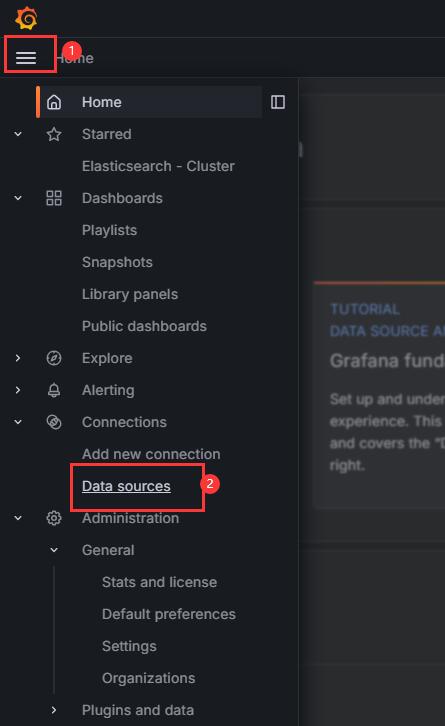The width and height of the screenshot is (445, 726).
Task: Go to Playlists
Action: [109, 230]
